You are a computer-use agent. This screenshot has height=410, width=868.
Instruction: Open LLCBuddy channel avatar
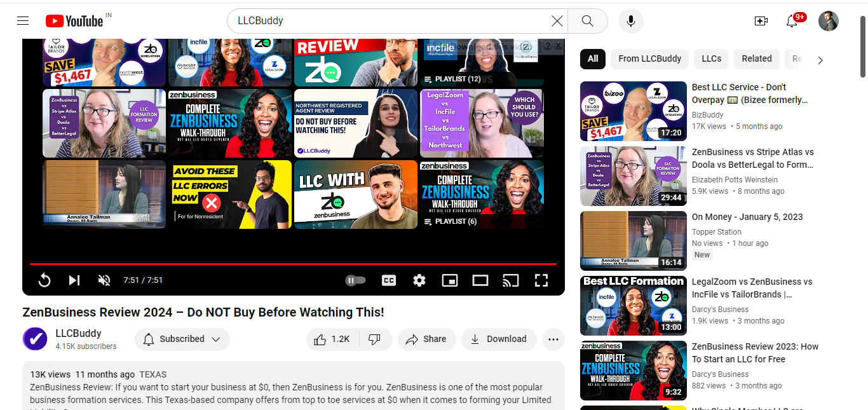tap(35, 339)
